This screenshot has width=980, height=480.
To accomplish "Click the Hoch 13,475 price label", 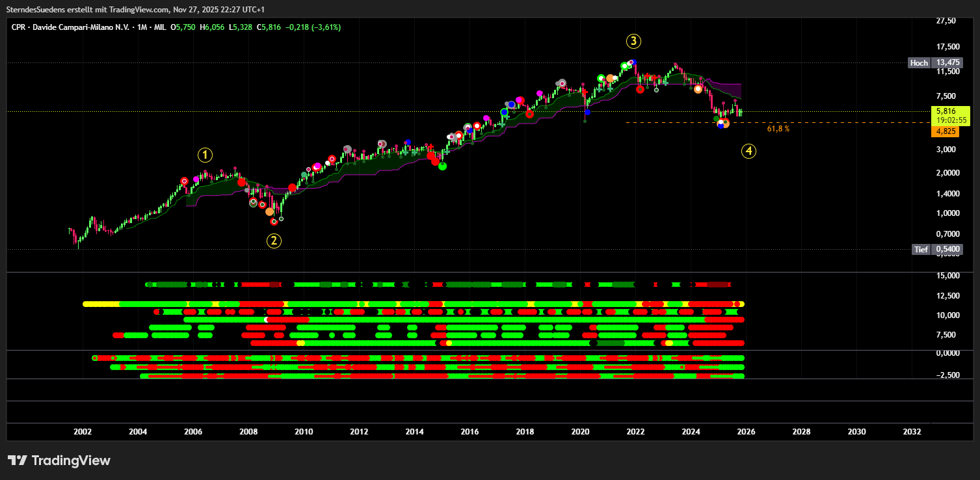I will click(x=934, y=62).
